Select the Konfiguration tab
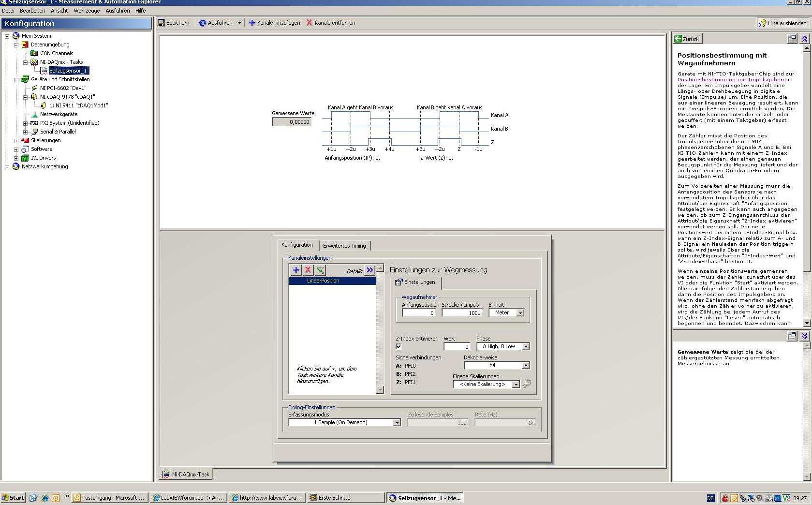 point(297,245)
